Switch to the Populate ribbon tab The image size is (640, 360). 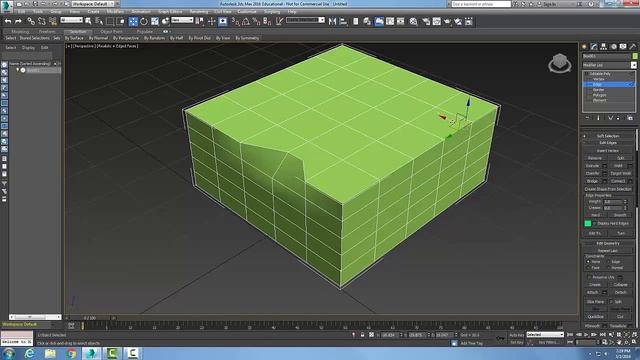(145, 31)
